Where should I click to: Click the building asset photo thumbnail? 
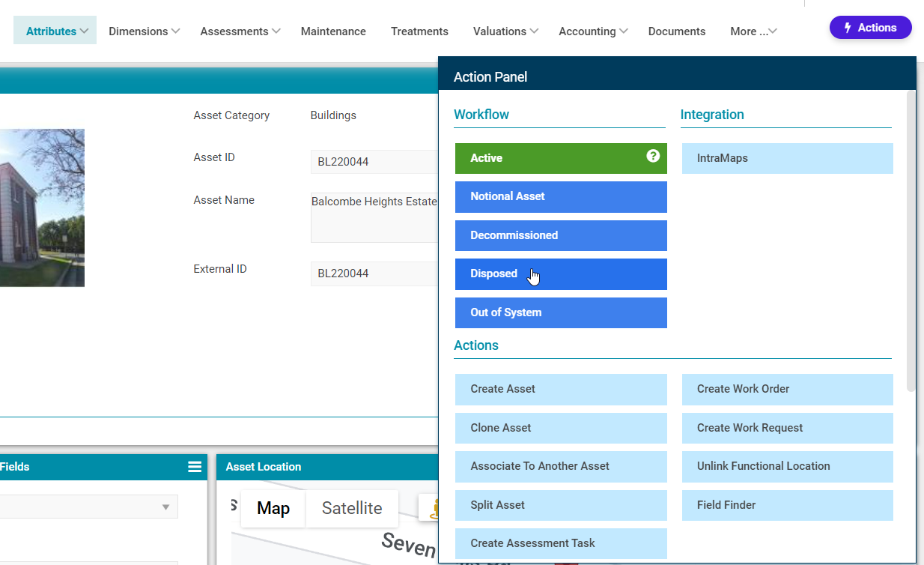click(42, 208)
